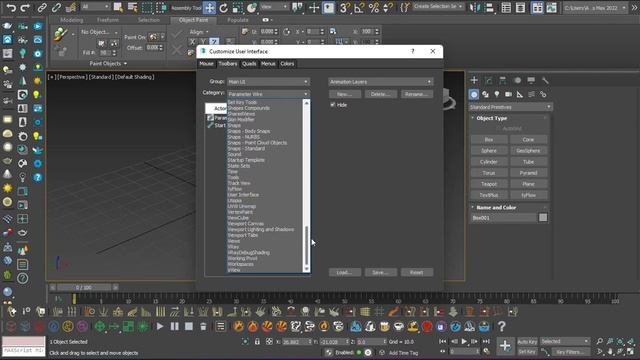Activate the Select and Rotate tool
The height and width of the screenshot is (360, 640).
(224, 7)
